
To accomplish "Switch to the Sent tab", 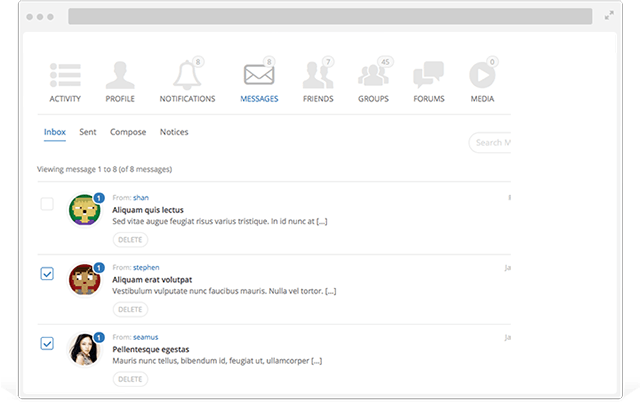I will click(x=88, y=132).
